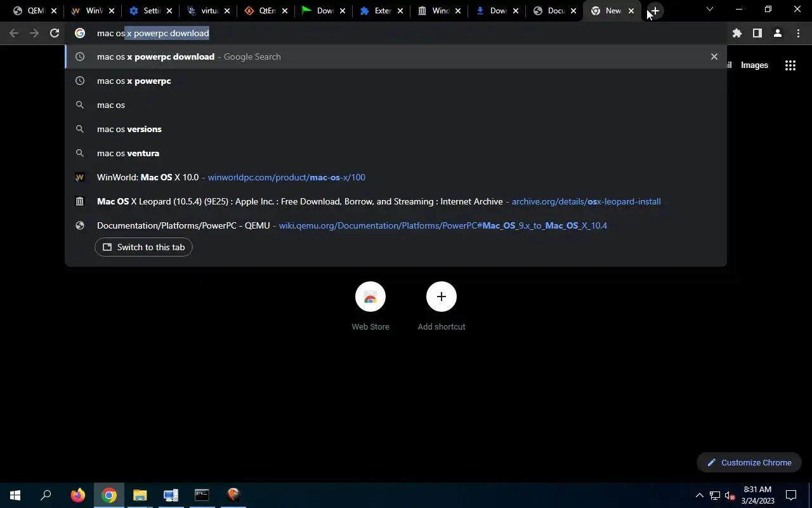Open the Mac OS X Leopard archive.org suggestion

(x=396, y=201)
